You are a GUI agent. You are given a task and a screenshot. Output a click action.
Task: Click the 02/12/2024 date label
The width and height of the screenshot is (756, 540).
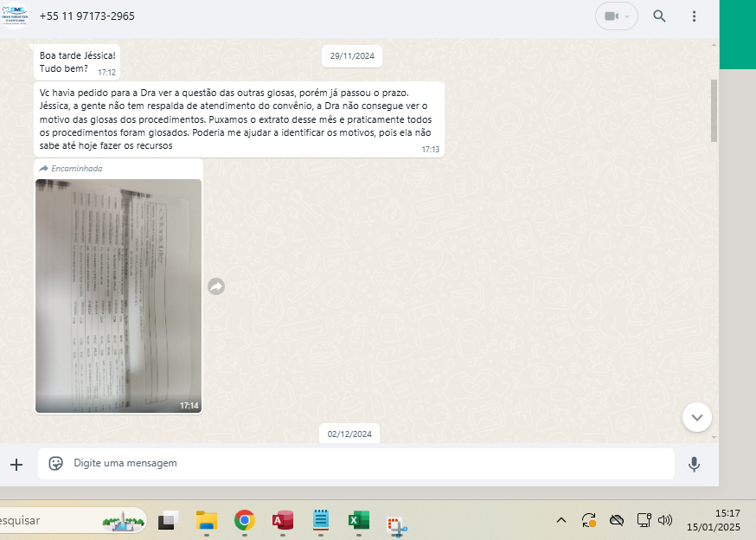pyautogui.click(x=349, y=434)
